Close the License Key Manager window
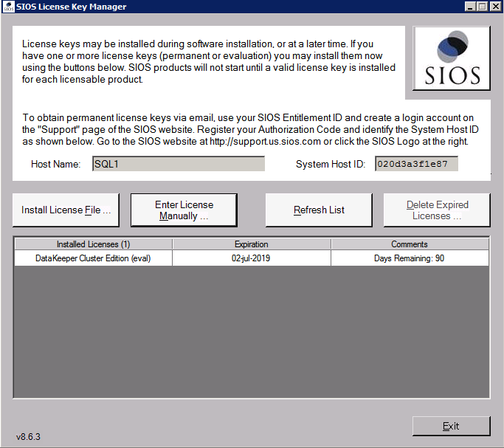Screen dimensions: 504x448 (496, 7)
